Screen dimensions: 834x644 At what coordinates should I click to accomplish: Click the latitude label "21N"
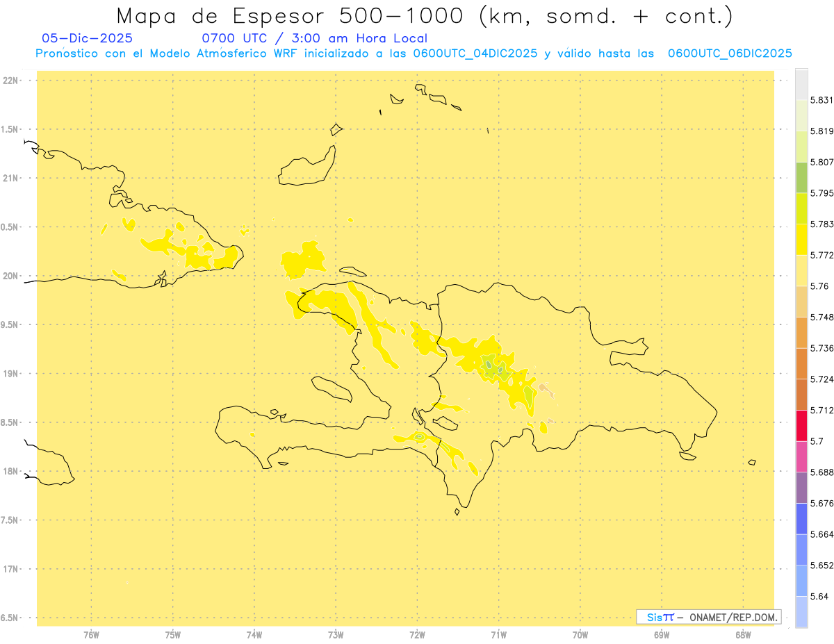[10, 178]
